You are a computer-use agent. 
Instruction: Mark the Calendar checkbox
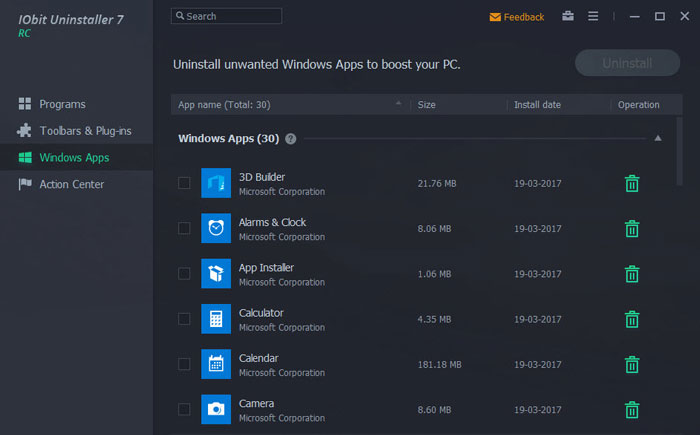184,364
